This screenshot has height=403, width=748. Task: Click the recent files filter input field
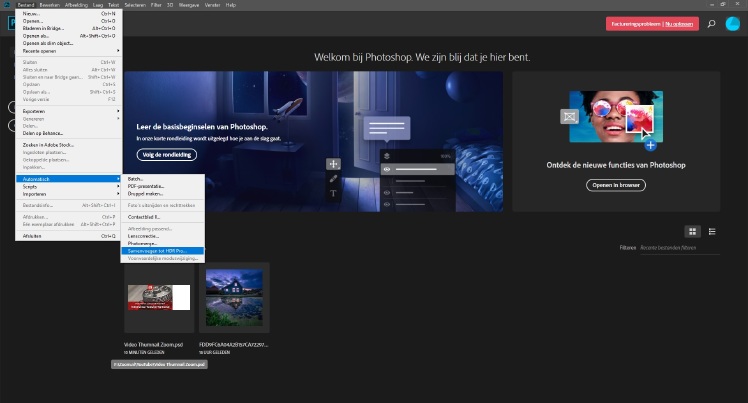click(679, 248)
